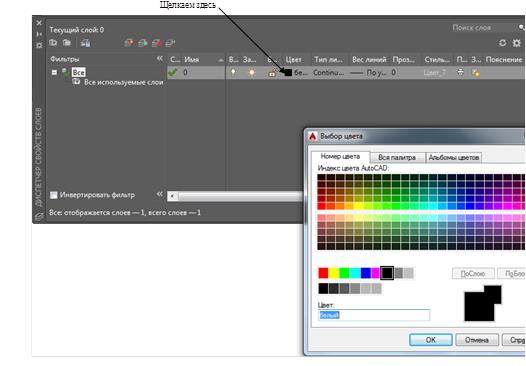
Task: Click the horizontal scrollbar left arrow
Action: 172,196
